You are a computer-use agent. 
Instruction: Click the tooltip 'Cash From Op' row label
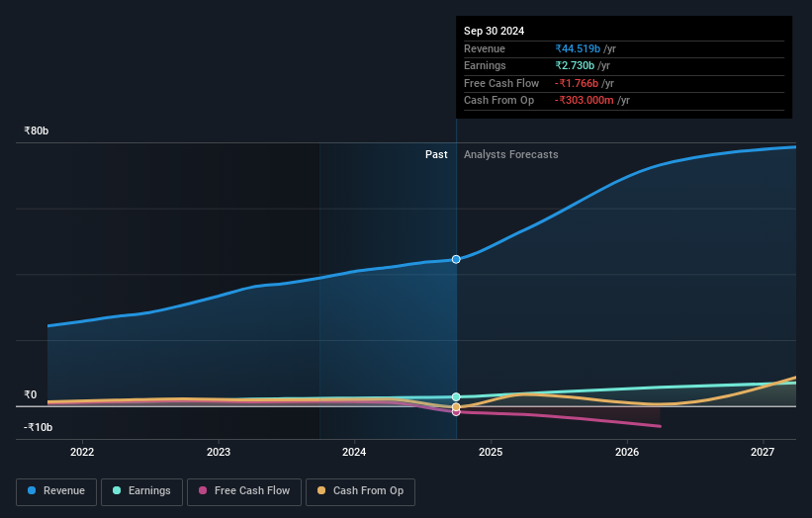coord(498,101)
